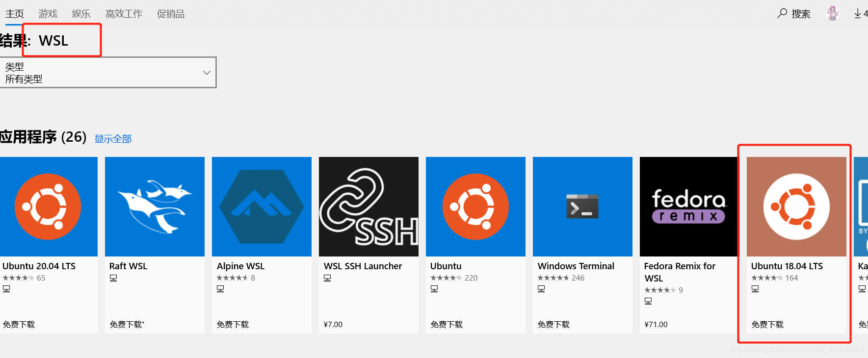Click rating count 164 for Ubuntu 18.04
This screenshot has width=868, height=358.
[x=791, y=278]
